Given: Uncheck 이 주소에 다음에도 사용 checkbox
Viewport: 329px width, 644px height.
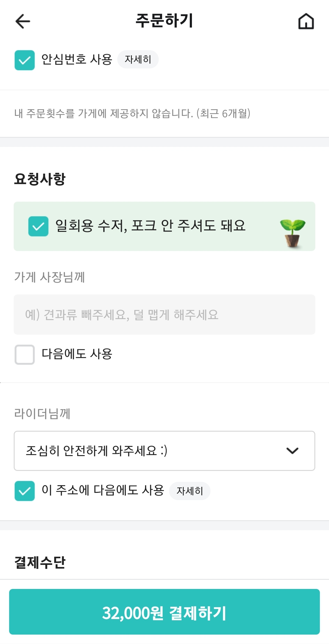Looking at the screenshot, I should coord(25,491).
